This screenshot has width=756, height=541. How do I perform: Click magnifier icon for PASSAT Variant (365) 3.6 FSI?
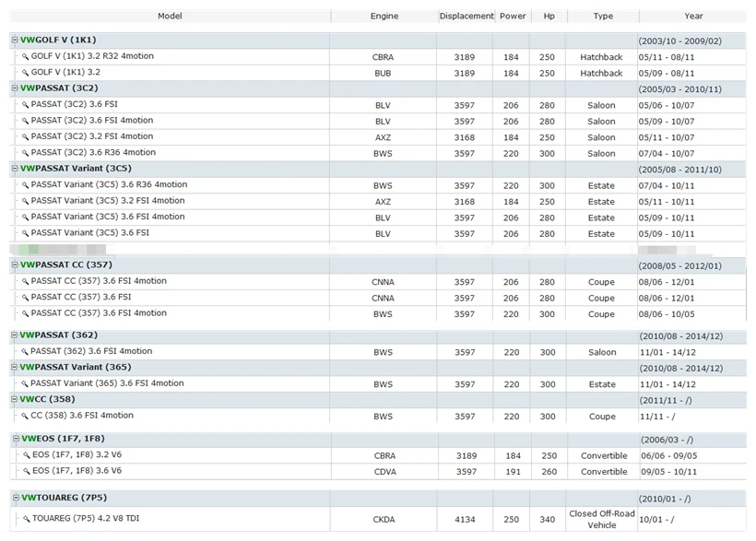(x=25, y=384)
